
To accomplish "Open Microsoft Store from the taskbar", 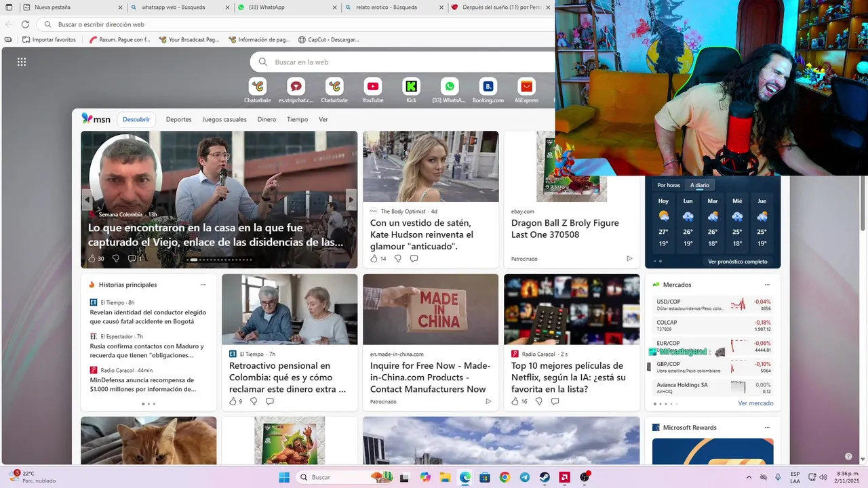I will [x=485, y=477].
